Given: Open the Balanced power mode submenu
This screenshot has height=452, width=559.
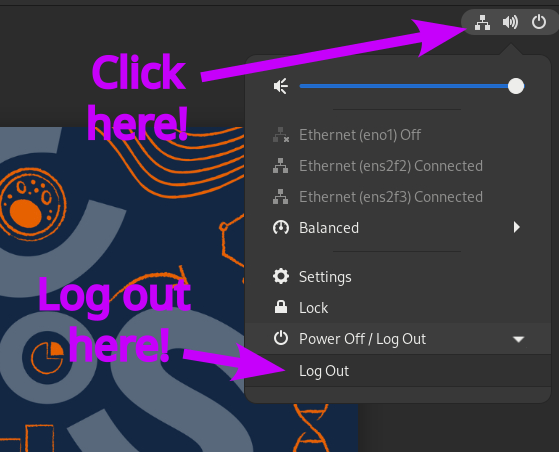Looking at the screenshot, I should click(398, 228).
